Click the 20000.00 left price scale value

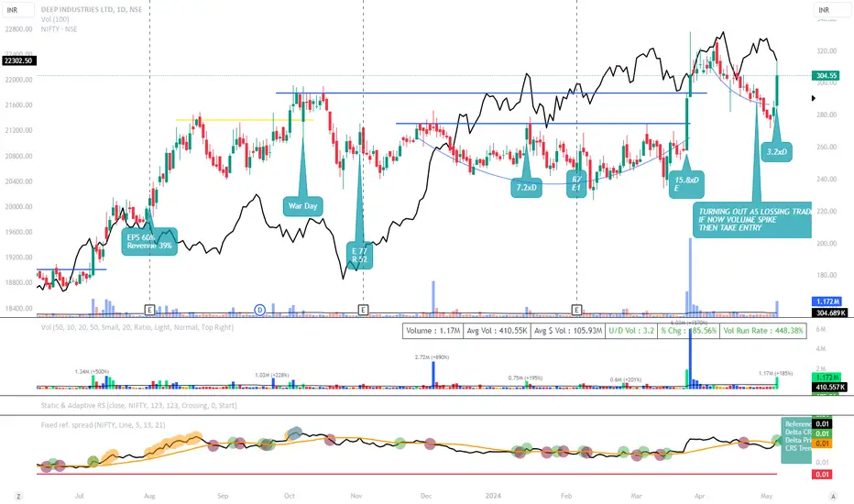(18, 206)
